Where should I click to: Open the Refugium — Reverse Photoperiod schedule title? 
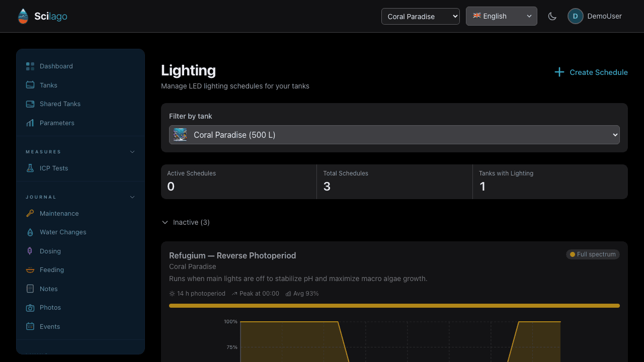tap(232, 255)
